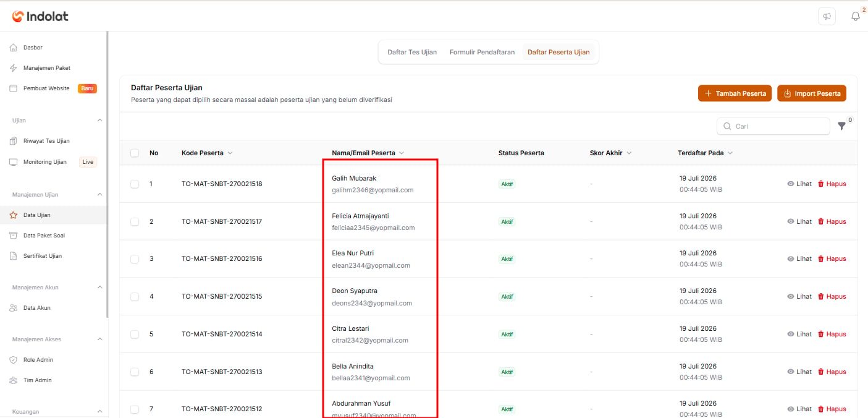Click the Riwayat Tes Ujian clipboard icon
Screen dimensions: 868x418
pos(14,141)
